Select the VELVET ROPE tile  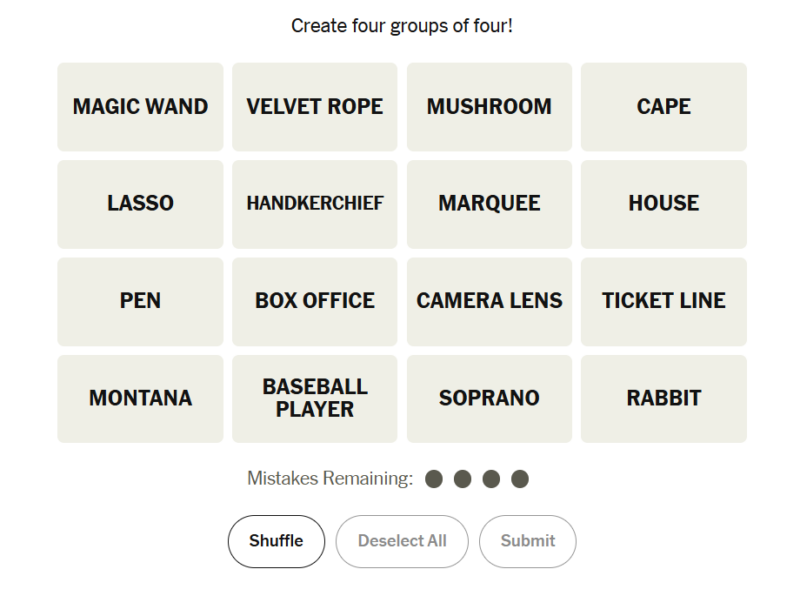[314, 107]
